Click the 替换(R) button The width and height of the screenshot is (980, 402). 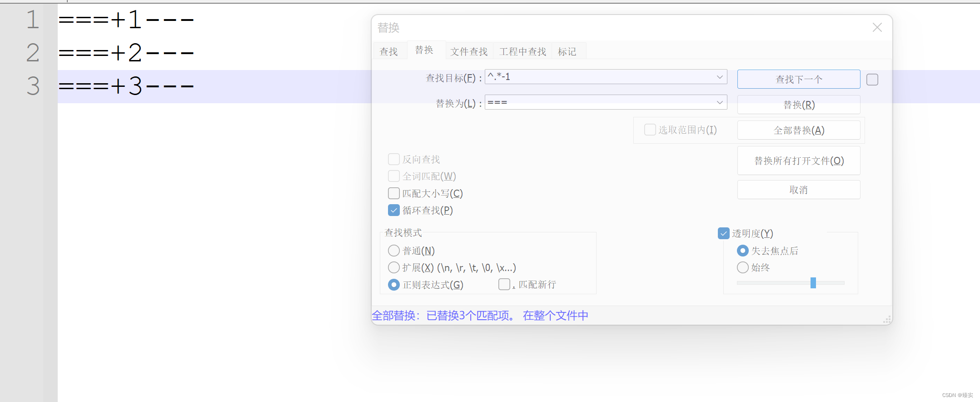[799, 105]
